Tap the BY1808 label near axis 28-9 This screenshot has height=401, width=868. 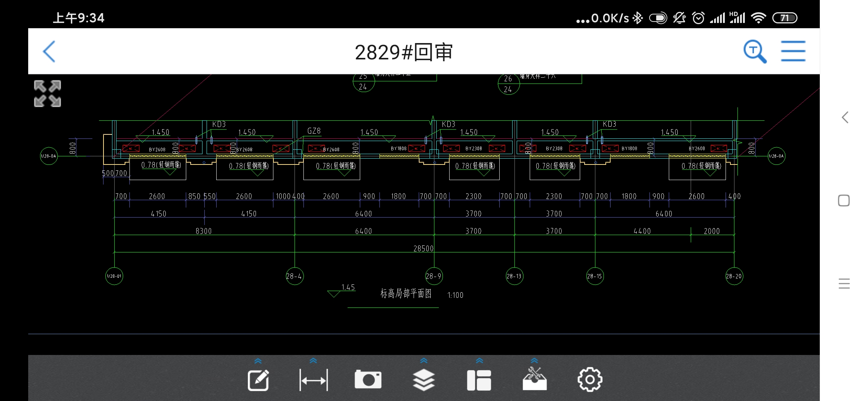(399, 148)
